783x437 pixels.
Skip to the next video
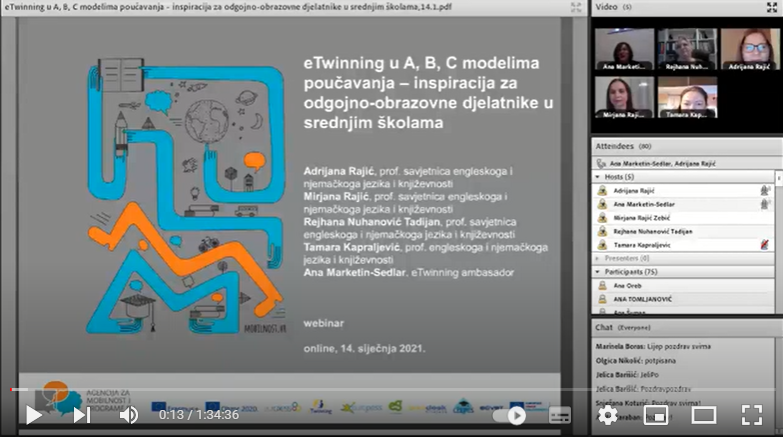coord(81,415)
